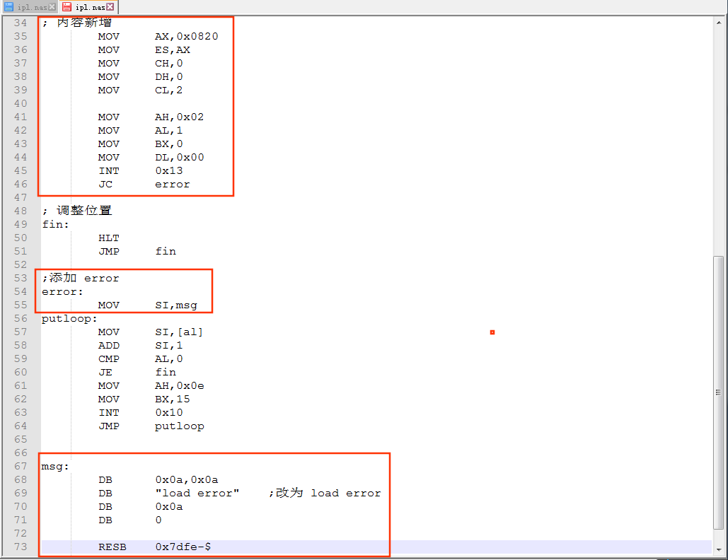Click the RESB instruction on line 73

[x=112, y=547]
